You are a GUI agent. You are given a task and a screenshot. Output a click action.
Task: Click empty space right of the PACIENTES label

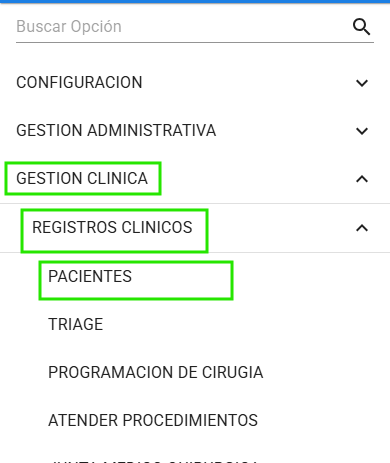[260, 276]
